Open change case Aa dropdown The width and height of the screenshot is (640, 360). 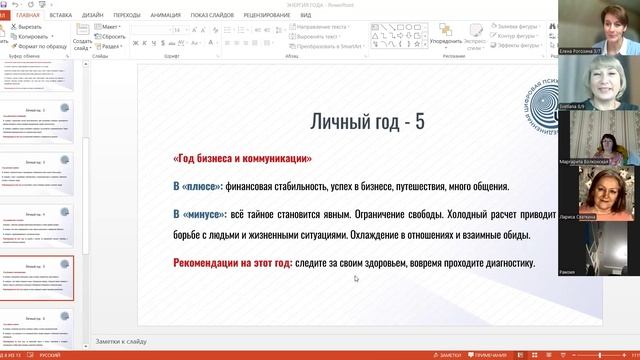tap(195, 43)
